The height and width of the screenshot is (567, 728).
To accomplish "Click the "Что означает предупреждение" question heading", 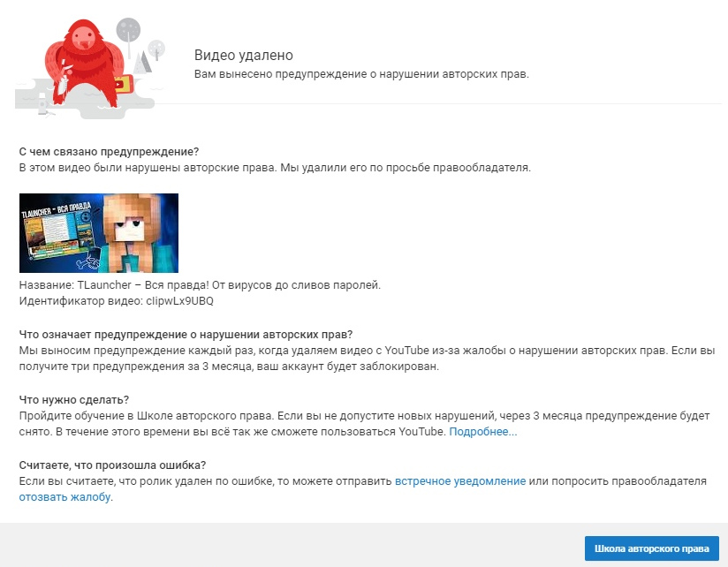I will pos(186,334).
